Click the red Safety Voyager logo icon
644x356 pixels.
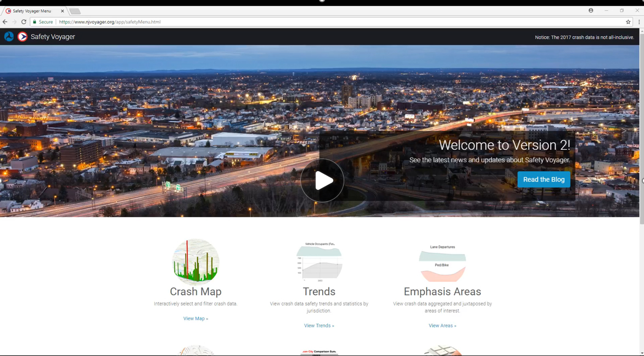pyautogui.click(x=23, y=37)
